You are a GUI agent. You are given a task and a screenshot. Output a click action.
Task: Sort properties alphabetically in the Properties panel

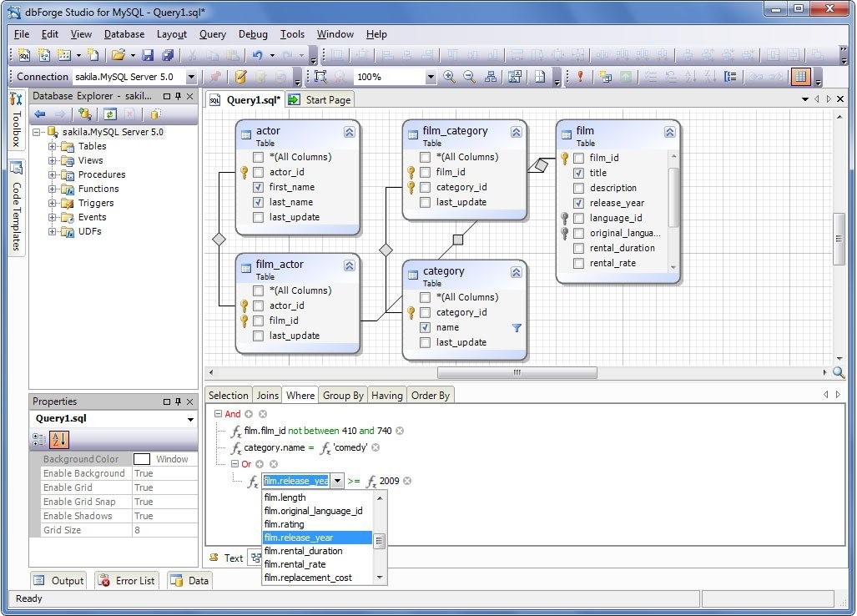tap(59, 439)
